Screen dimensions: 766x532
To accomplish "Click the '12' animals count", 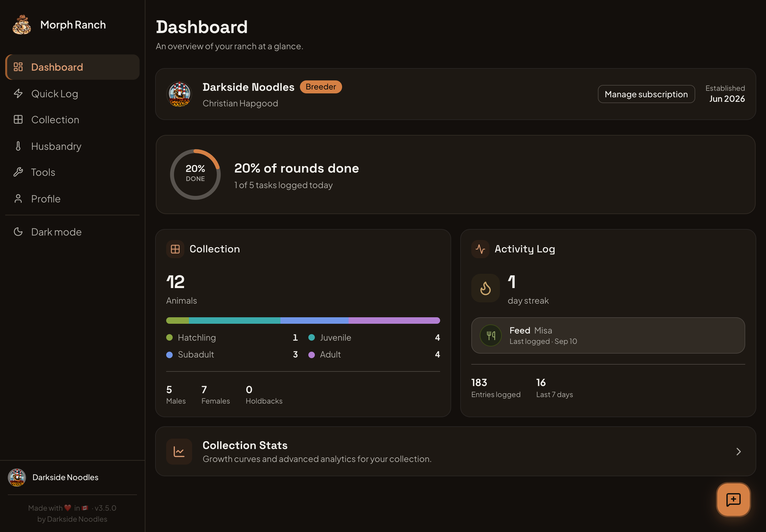I will [x=175, y=282].
